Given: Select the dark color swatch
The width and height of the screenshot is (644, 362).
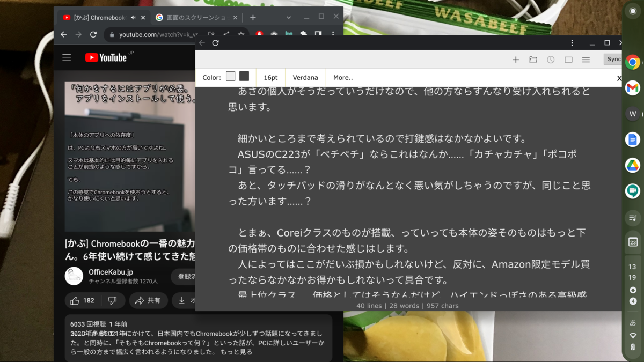Looking at the screenshot, I should coord(244,77).
